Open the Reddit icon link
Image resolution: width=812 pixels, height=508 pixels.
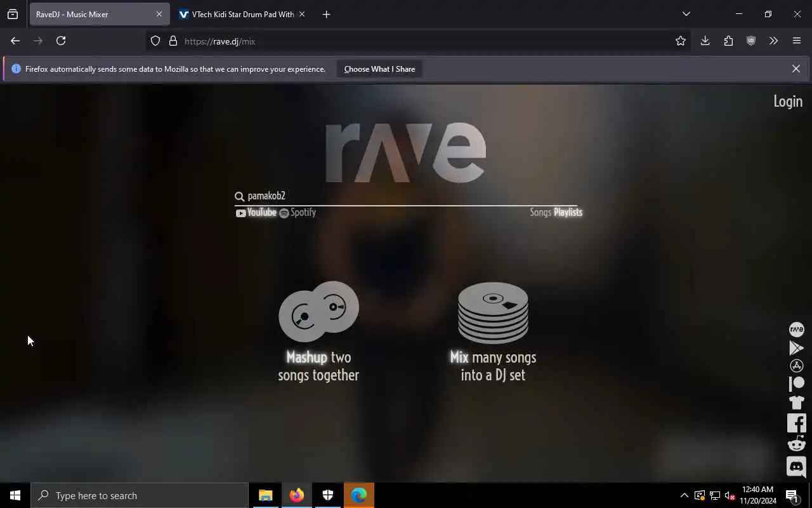click(796, 444)
